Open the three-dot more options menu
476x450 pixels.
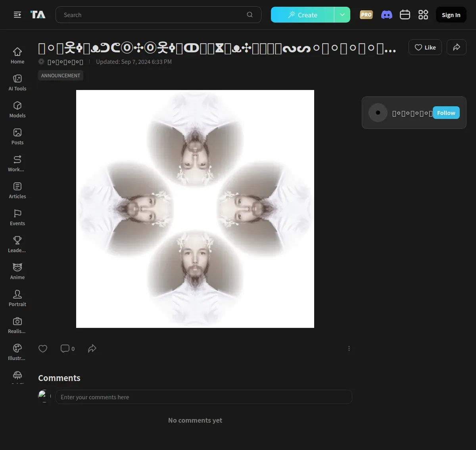tap(349, 349)
